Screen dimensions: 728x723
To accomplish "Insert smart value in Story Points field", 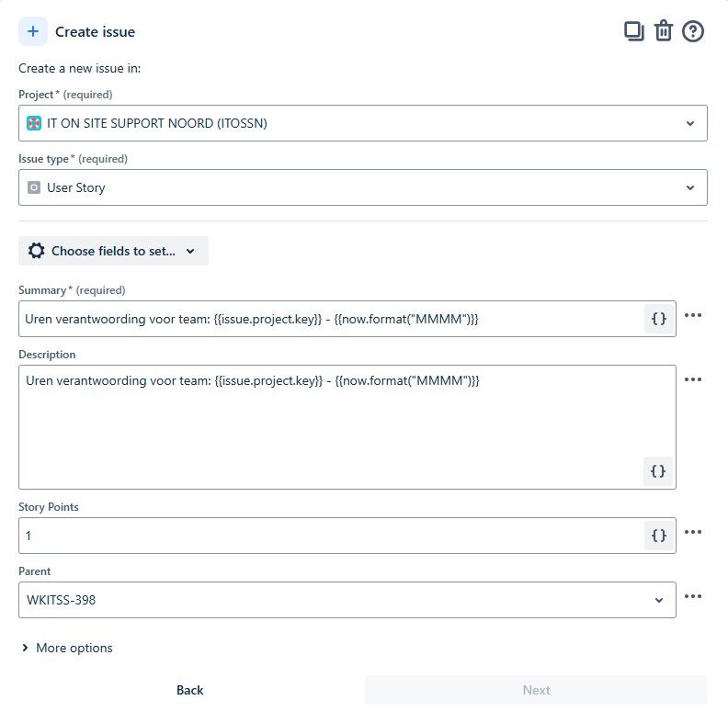I will [x=659, y=536].
